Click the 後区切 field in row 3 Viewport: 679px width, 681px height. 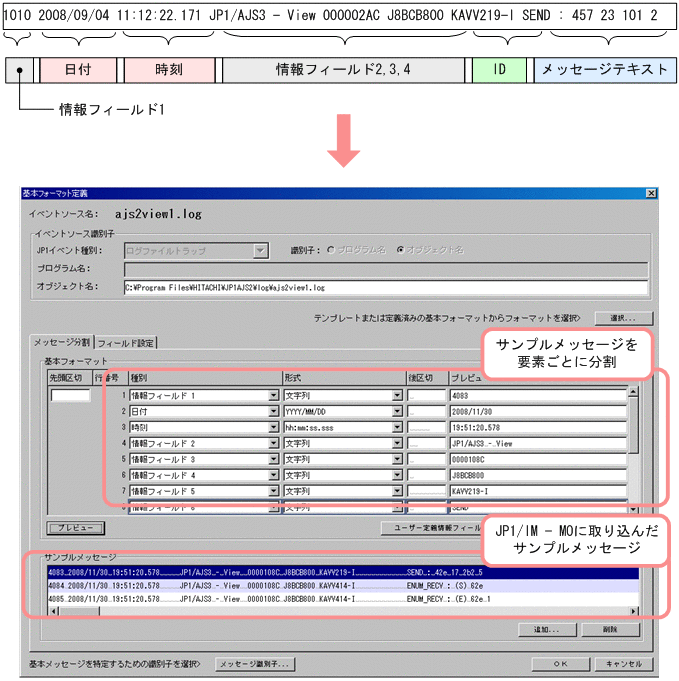[427, 427]
